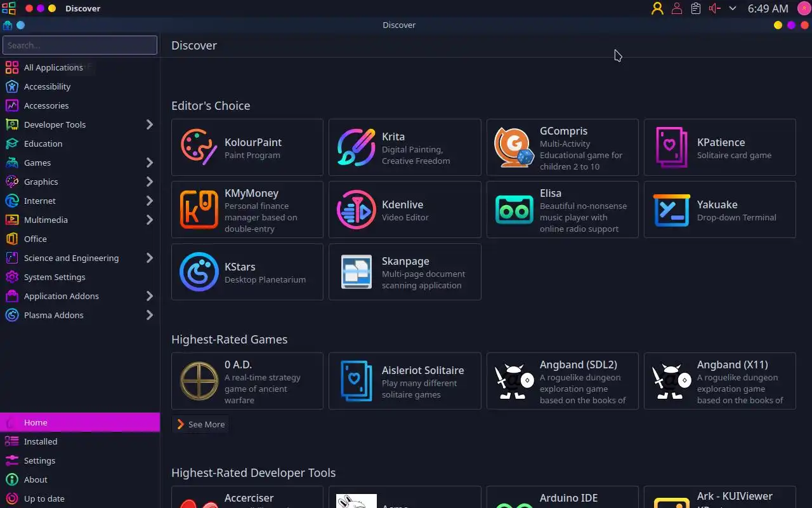Expand hidden system tray icons arrow
The height and width of the screenshot is (508, 812).
(733, 8)
